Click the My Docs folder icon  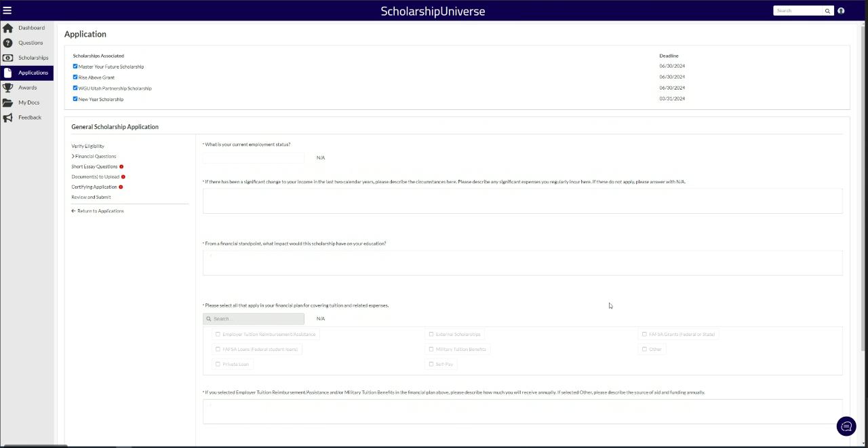(x=7, y=102)
